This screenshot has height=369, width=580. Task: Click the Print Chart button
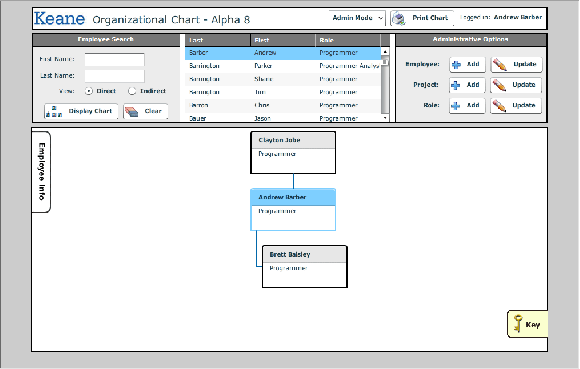pyautogui.click(x=422, y=18)
